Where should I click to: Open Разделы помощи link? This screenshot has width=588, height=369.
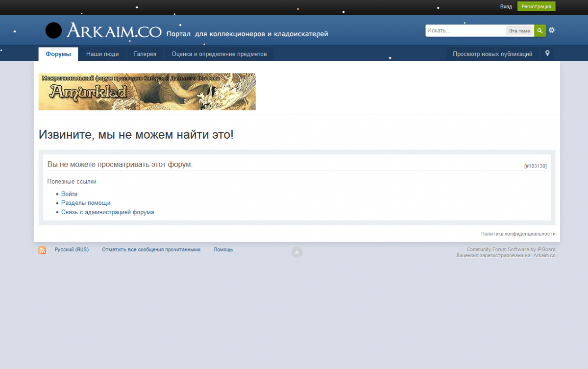(x=86, y=203)
